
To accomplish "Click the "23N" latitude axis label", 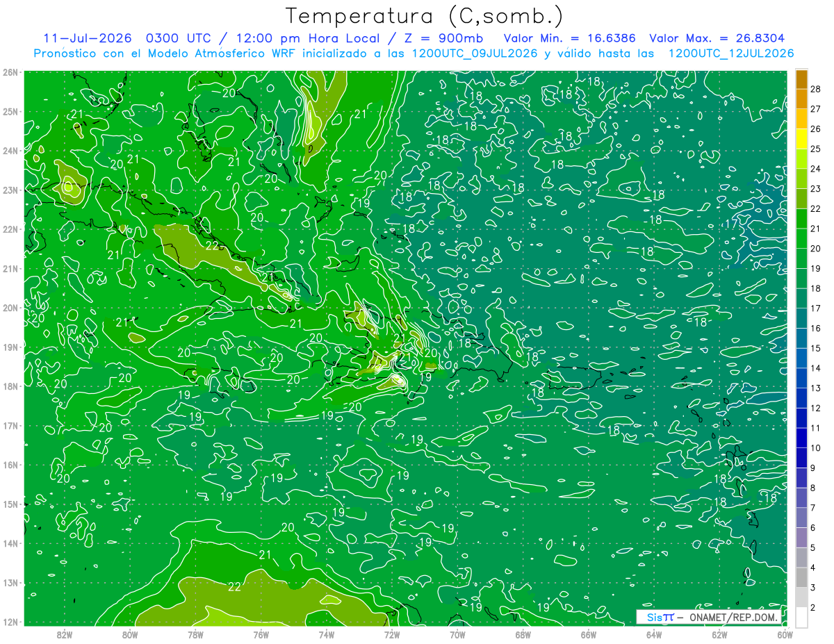I will pos(10,190).
